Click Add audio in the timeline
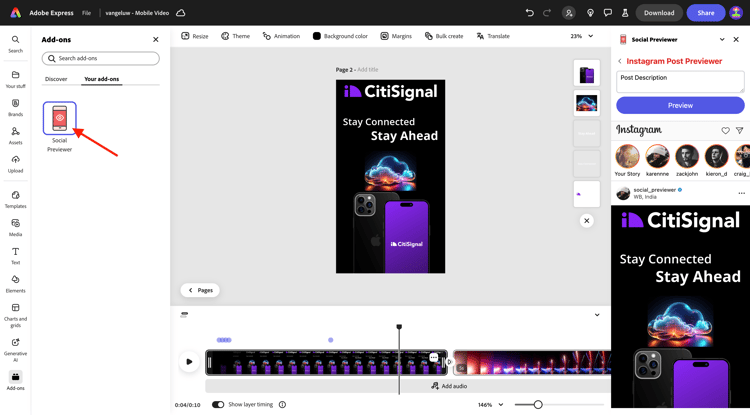Image resolution: width=750 pixels, height=415 pixels. pos(449,386)
